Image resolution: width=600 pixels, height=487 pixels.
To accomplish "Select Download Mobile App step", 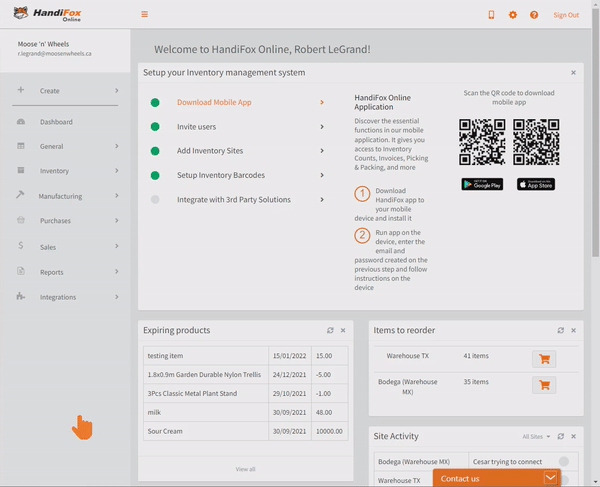I will click(x=214, y=102).
